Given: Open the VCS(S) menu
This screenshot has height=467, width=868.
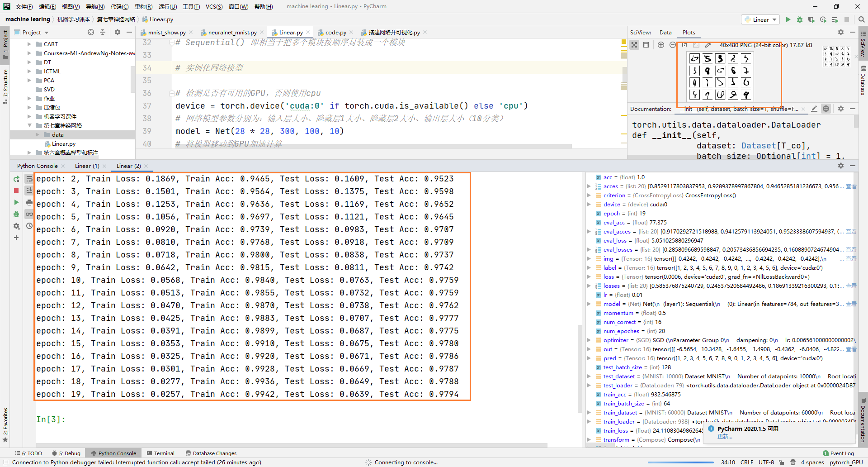Looking at the screenshot, I should point(214,6).
